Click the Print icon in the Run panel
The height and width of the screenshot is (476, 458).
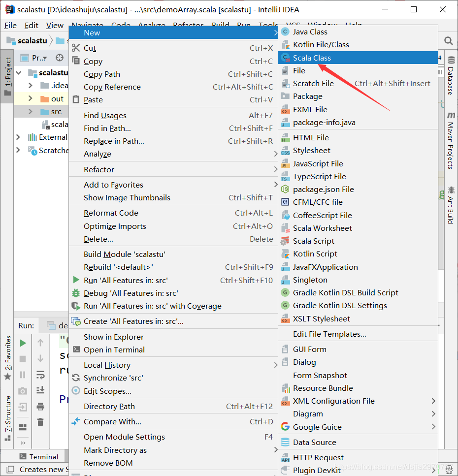click(x=40, y=407)
